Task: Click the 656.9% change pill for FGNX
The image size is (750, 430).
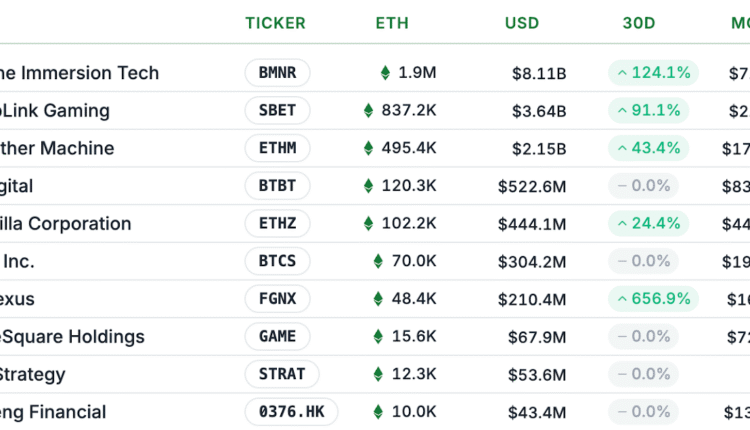Action: (x=653, y=299)
